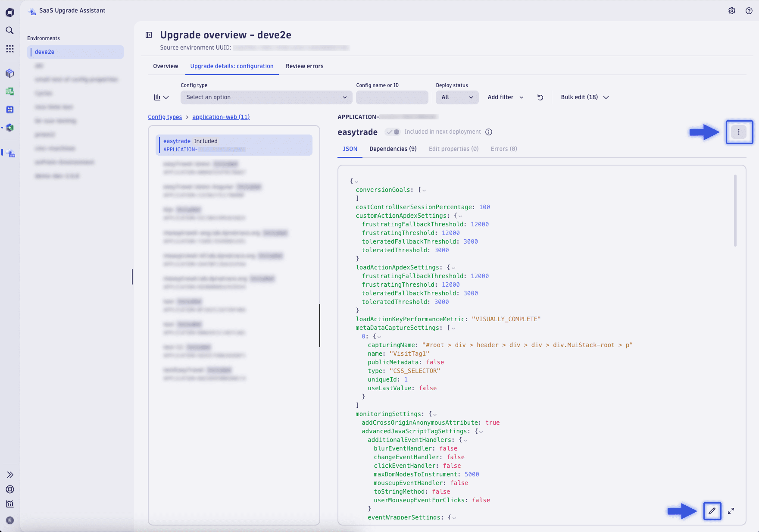The image size is (759, 532).
Task: Click the application-web (11) breadcrumb link
Action: tap(221, 117)
